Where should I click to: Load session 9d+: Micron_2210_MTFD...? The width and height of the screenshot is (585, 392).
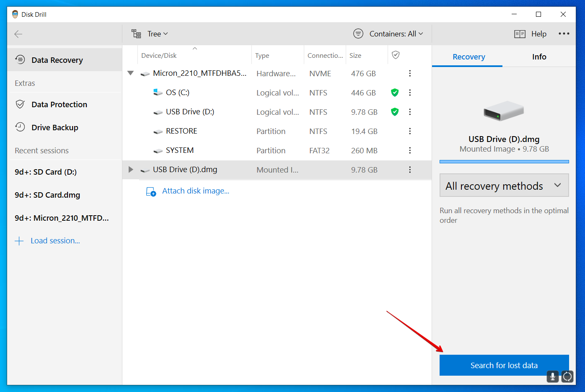click(62, 218)
